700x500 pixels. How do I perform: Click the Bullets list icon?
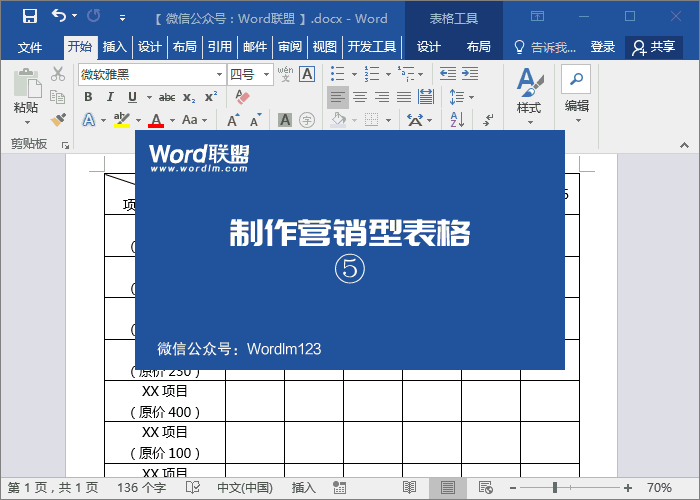338,74
